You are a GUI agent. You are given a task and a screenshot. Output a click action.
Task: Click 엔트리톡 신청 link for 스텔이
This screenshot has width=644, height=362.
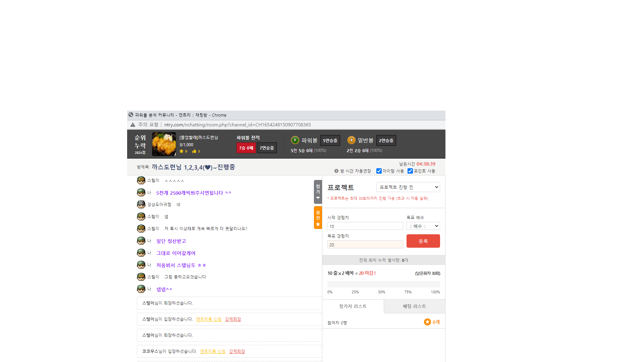[209, 319]
